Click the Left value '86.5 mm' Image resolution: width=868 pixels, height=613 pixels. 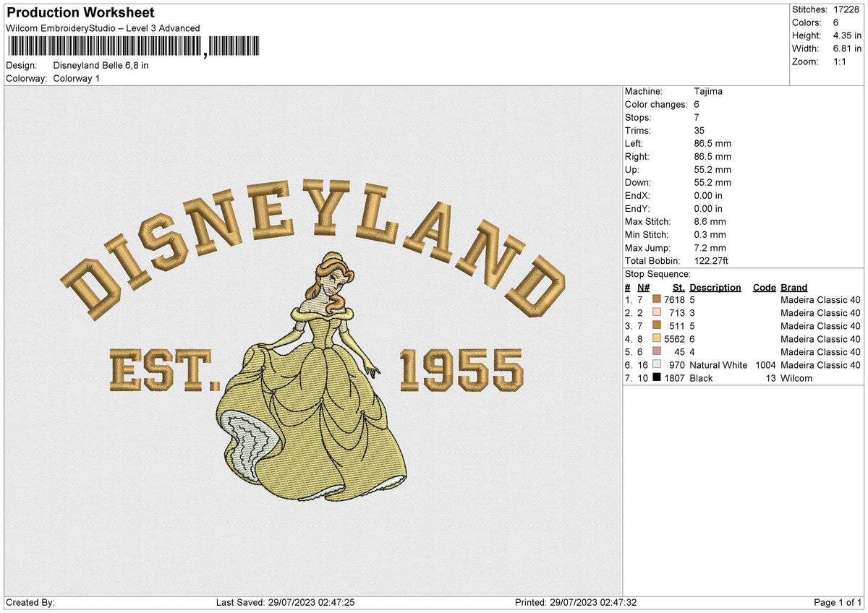712,143
